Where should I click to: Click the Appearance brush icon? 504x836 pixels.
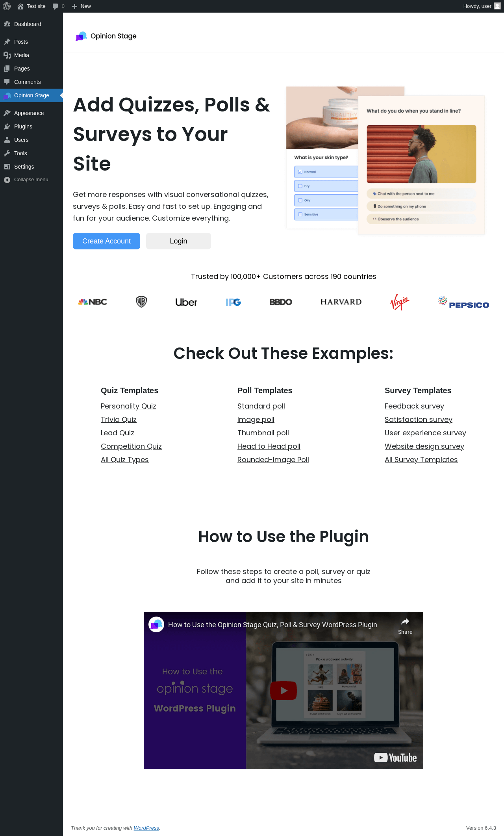[7, 113]
